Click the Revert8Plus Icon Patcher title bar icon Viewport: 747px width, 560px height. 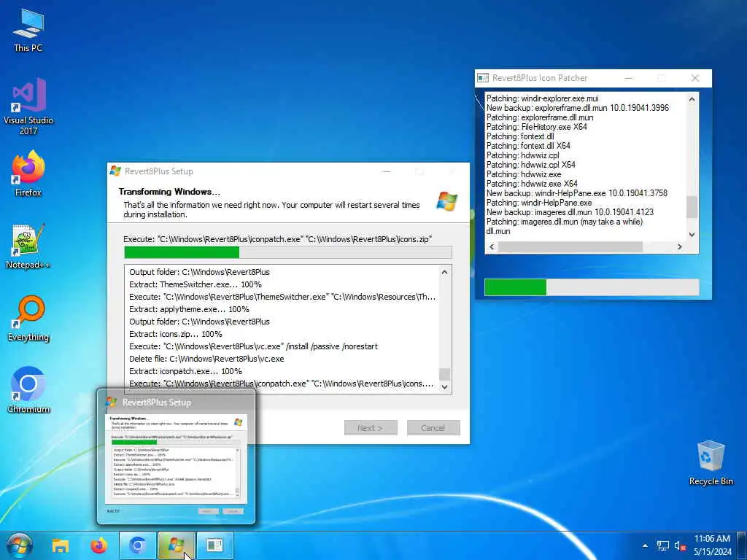(x=483, y=77)
